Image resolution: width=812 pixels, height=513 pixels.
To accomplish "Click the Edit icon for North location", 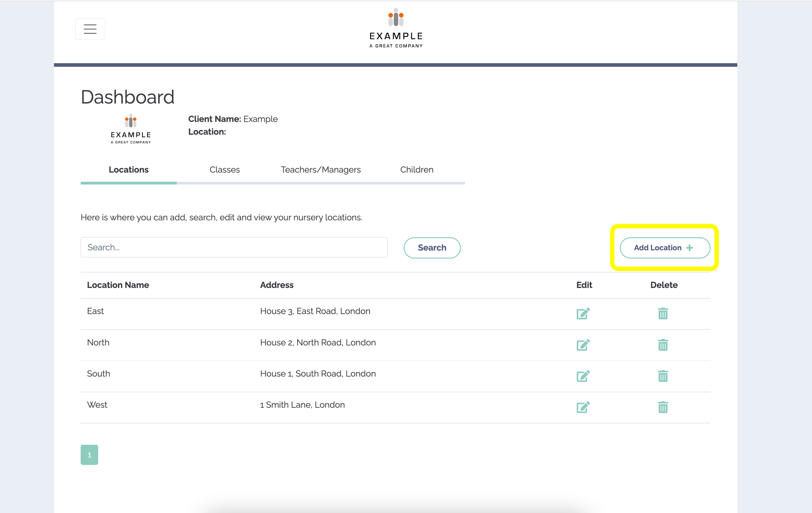I will point(583,344).
